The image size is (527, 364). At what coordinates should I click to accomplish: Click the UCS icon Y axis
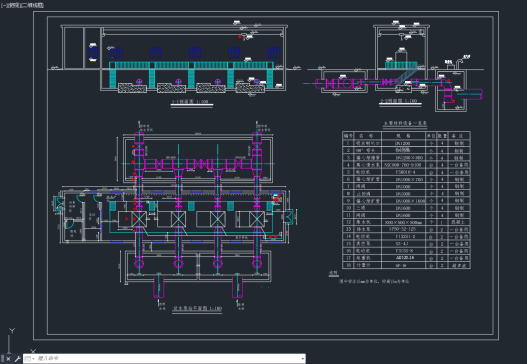coord(12,330)
